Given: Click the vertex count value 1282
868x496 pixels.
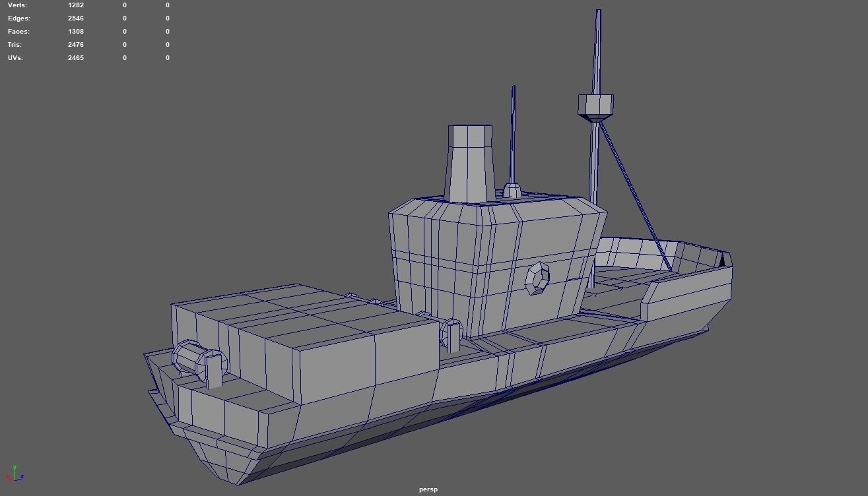Looking at the screenshot, I should 76,5.
